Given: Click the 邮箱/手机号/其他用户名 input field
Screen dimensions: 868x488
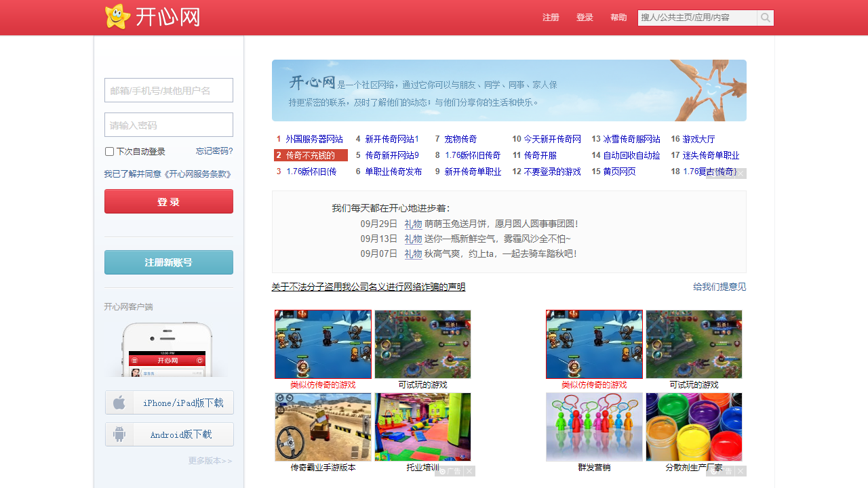Looking at the screenshot, I should (x=169, y=90).
